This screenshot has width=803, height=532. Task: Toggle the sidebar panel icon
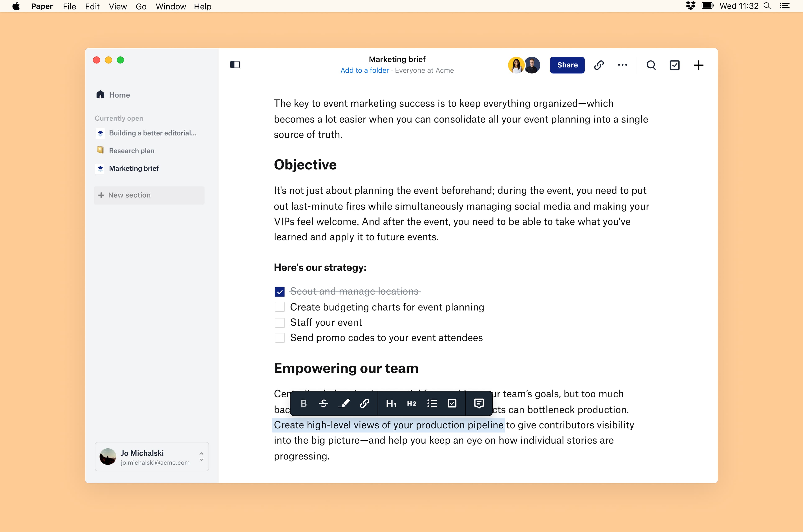tap(235, 64)
